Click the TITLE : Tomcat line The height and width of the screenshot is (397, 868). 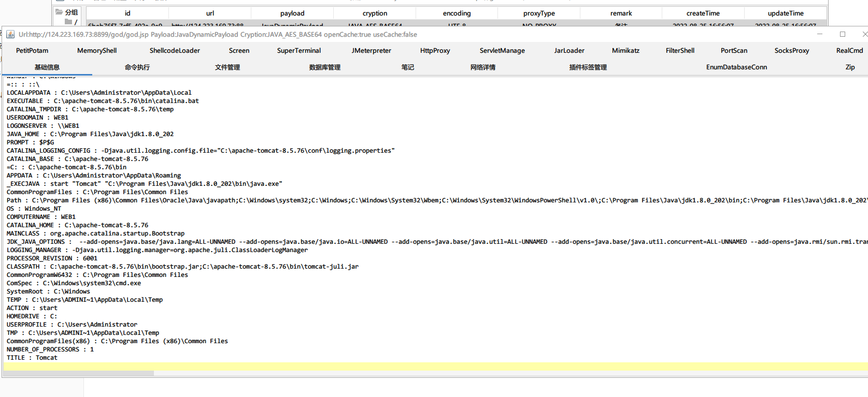pyautogui.click(x=32, y=358)
